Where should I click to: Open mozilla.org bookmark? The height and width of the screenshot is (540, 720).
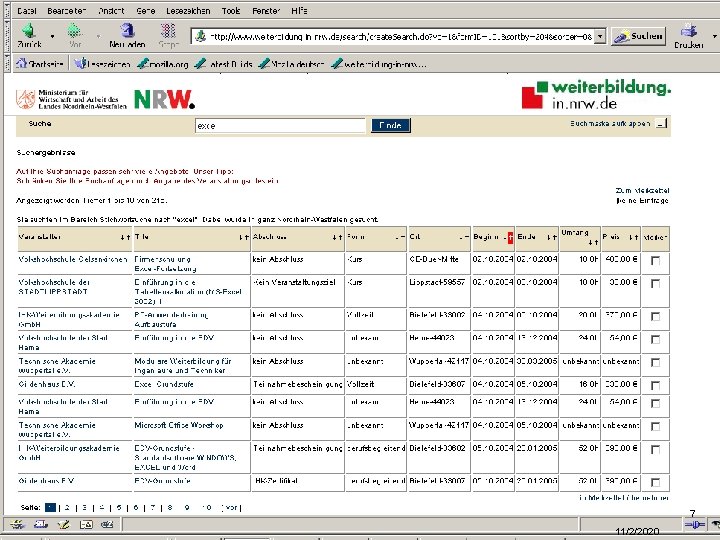163,64
